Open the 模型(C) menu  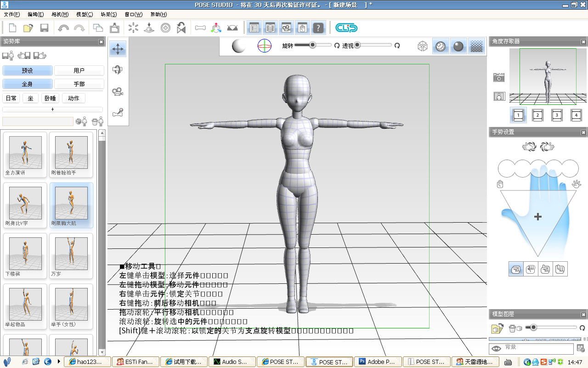click(84, 14)
